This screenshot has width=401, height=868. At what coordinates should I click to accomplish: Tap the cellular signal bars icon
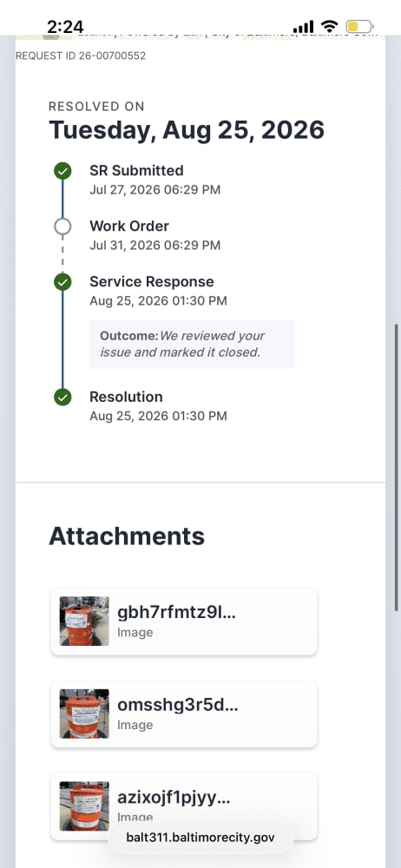[x=303, y=26]
